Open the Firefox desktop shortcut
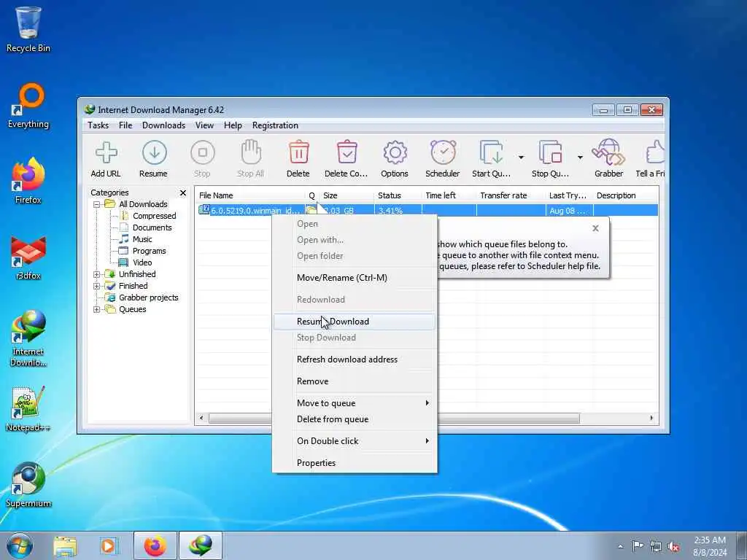Viewport: 747px width, 560px height. pos(28,174)
